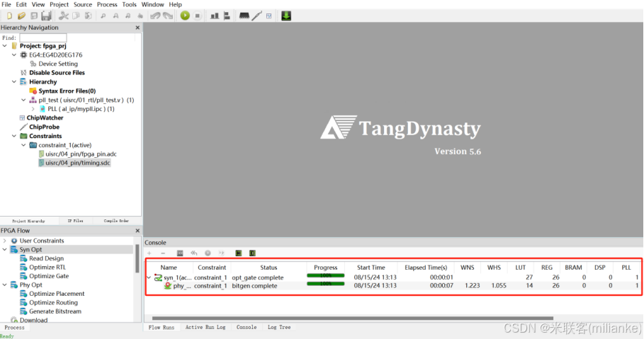Close the Hierarchy Navigation panel
The width and height of the screenshot is (644, 339).
[x=137, y=28]
